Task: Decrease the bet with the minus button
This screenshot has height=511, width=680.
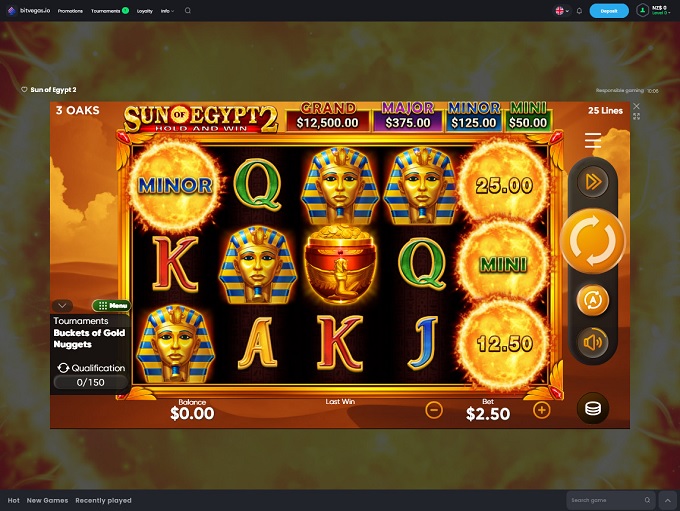Action: click(434, 410)
